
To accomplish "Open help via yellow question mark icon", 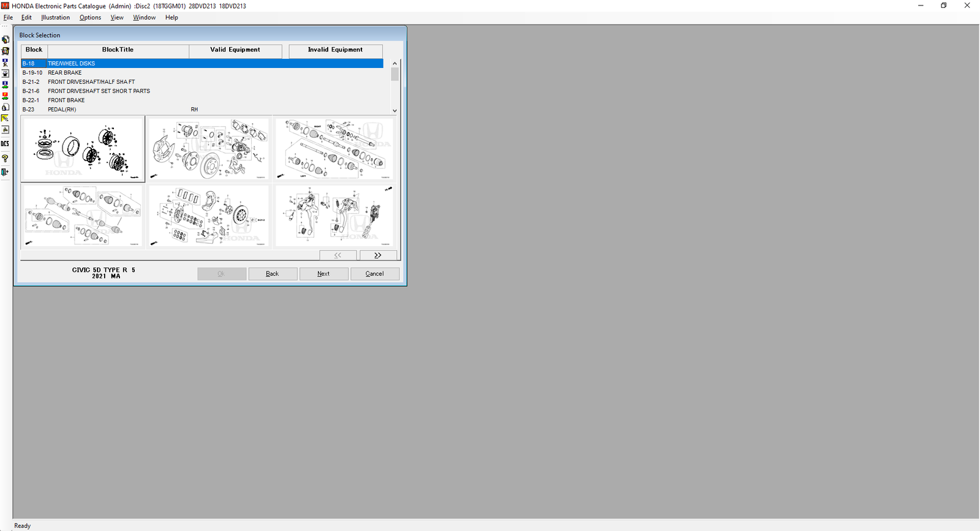I will tap(5, 159).
